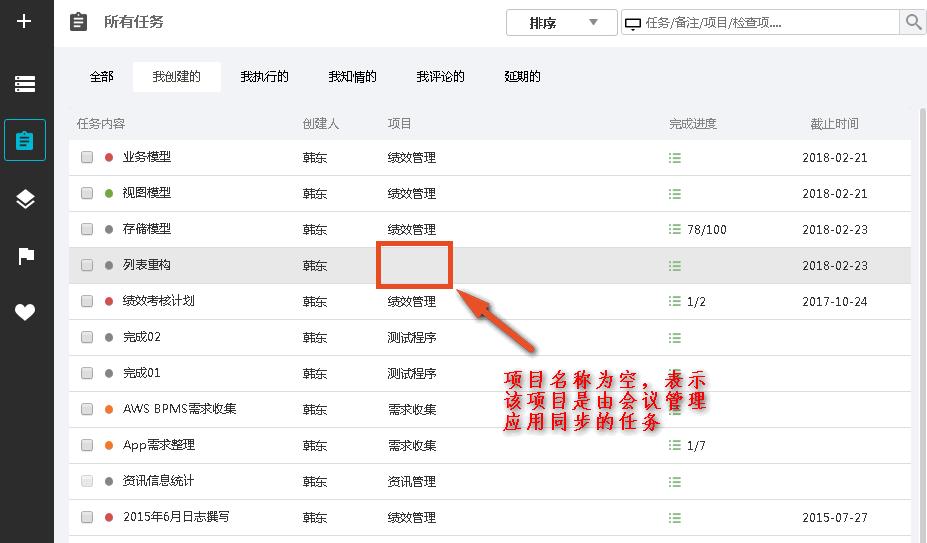This screenshot has height=543, width=927.
Task: Open the 业务模型 task
Action: pos(147,157)
